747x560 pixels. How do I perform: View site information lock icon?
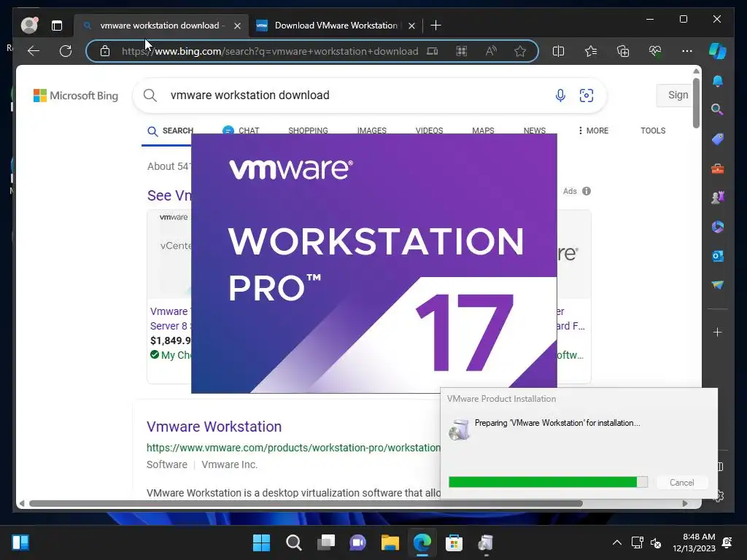[105, 51]
